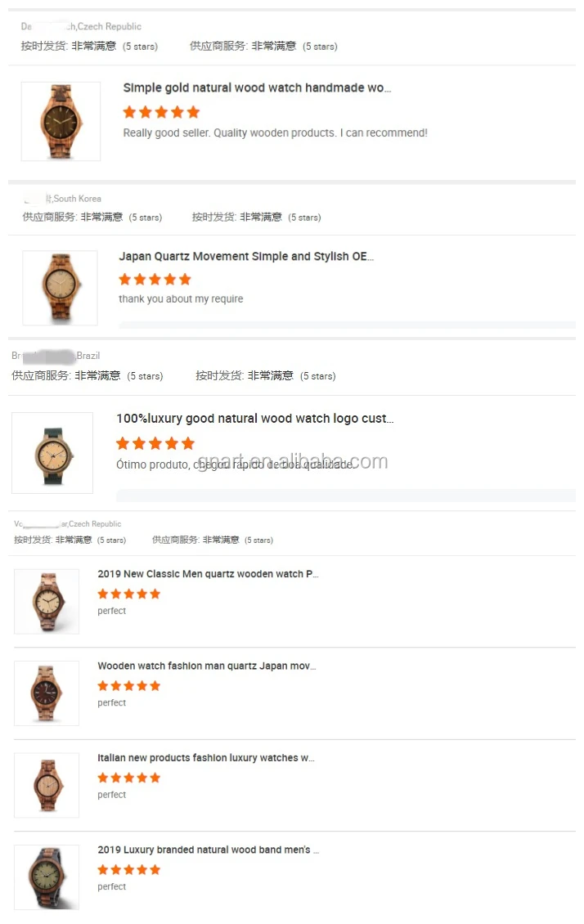Click 'Wooden watch fashion man quartz Japan' title

pos(207,666)
